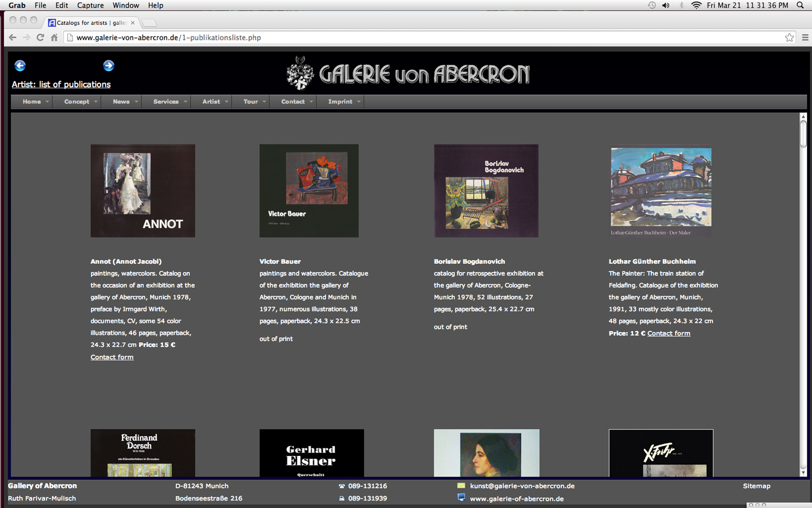
Task: Click the envelope email icon in footer
Action: coord(461,486)
